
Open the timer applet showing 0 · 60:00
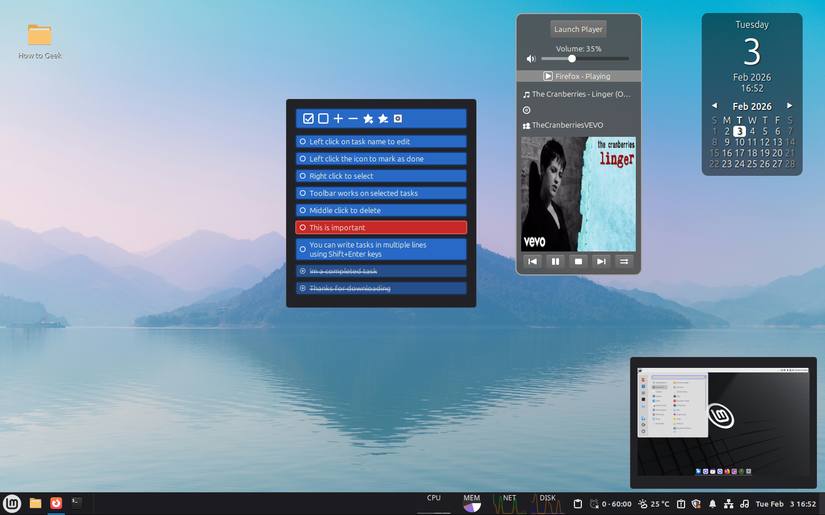pyautogui.click(x=610, y=504)
